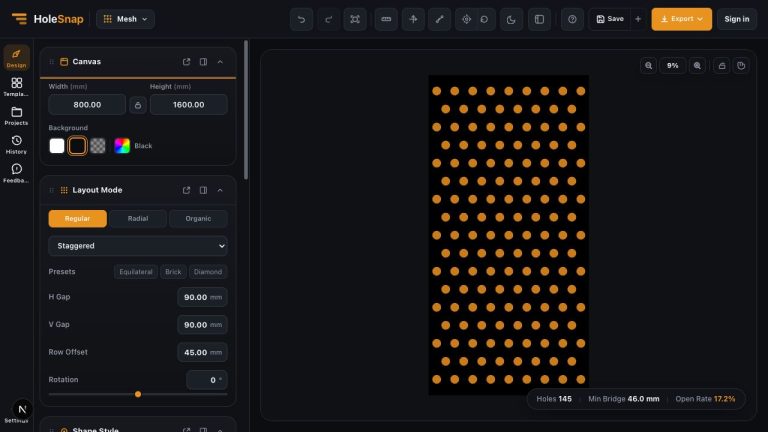
Task: Select the black background swatch
Action: point(77,145)
